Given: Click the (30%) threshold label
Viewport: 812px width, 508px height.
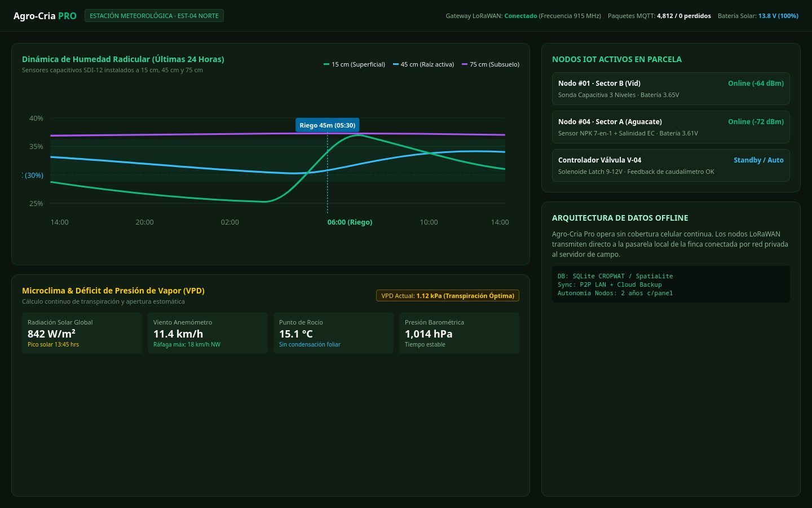Looking at the screenshot, I should 34,176.
